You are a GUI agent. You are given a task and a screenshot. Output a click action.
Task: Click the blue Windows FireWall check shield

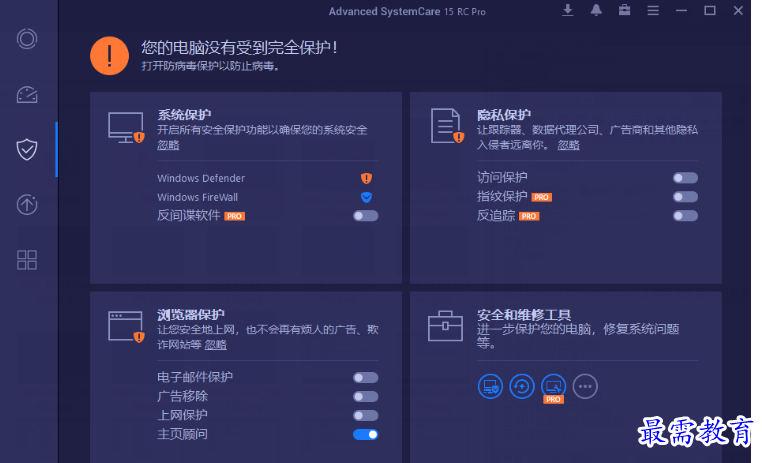[x=366, y=197]
